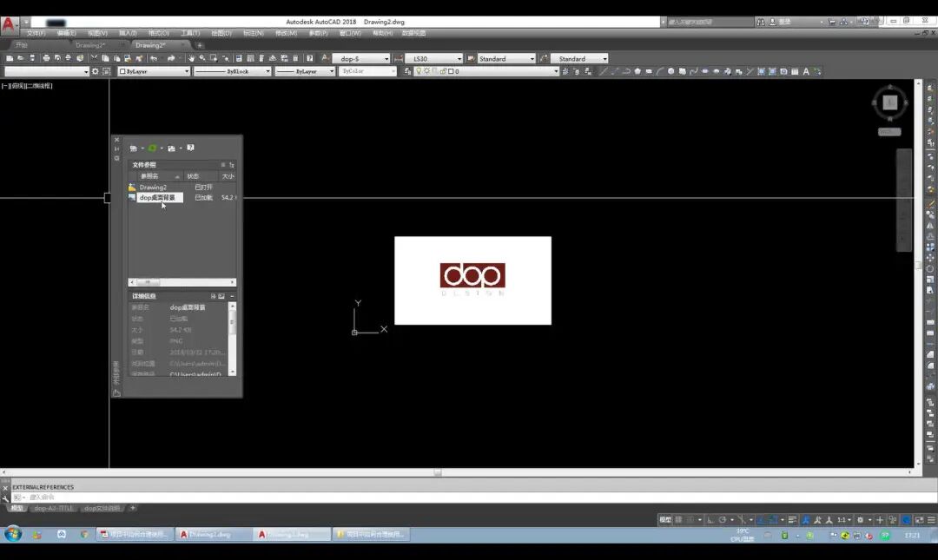Click the references list horizontal scrollbar

pyautogui.click(x=182, y=282)
